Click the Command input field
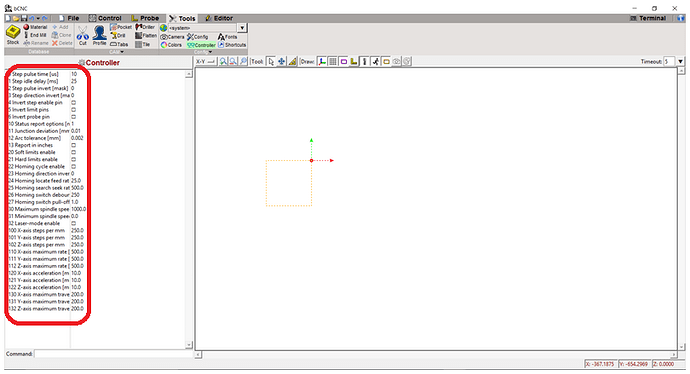 pos(114,354)
